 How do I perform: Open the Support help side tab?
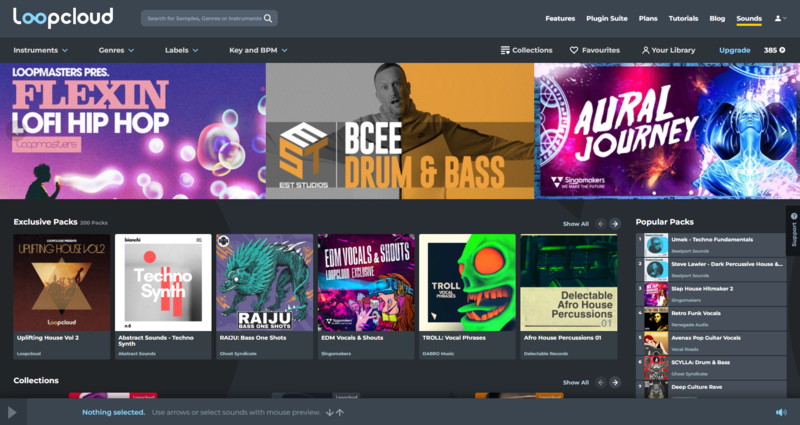pyautogui.click(x=793, y=230)
